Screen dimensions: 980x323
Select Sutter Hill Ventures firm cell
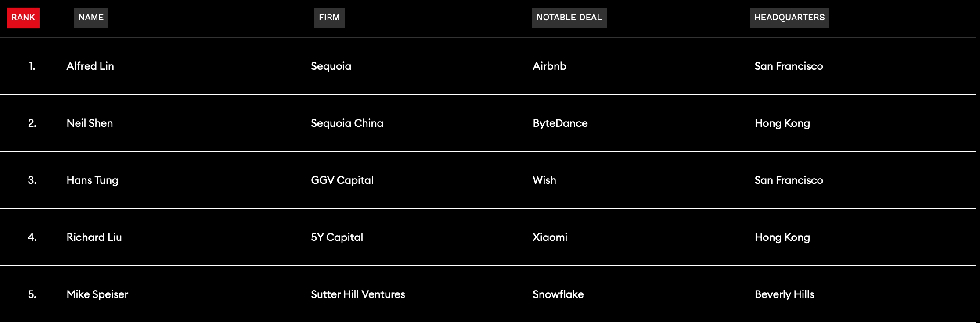pyautogui.click(x=358, y=294)
